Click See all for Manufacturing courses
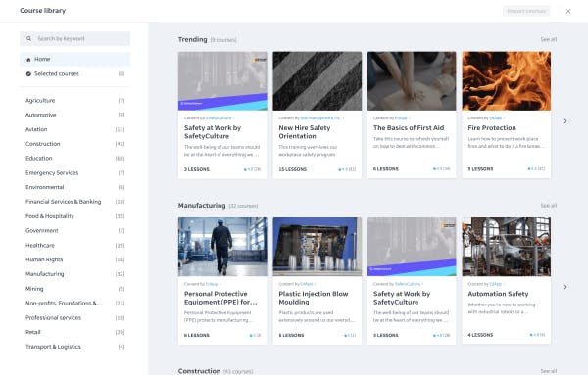The width and height of the screenshot is (588, 375). tap(549, 206)
